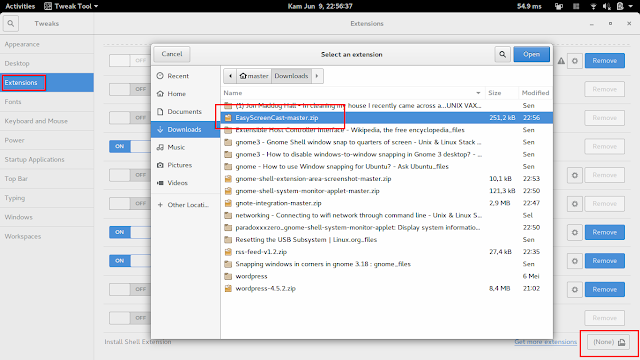Click the Tweaks window search icon
640x360 pixels.
[x=11, y=24]
